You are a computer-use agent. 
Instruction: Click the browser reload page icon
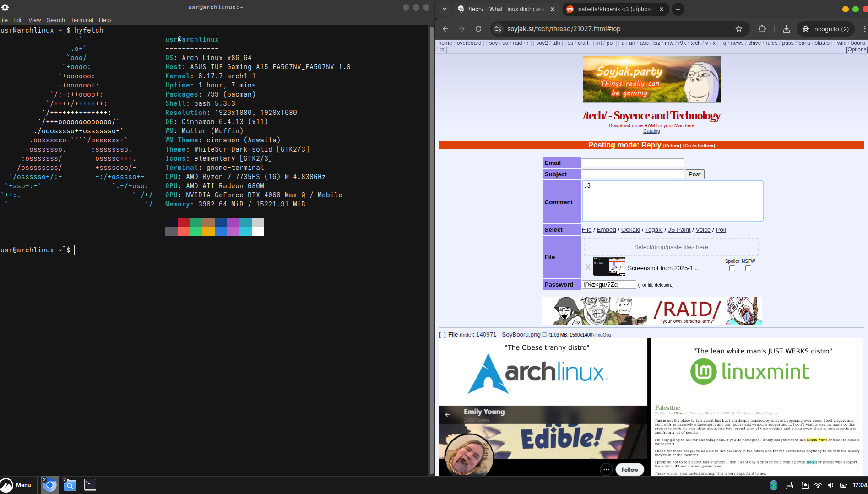478,29
